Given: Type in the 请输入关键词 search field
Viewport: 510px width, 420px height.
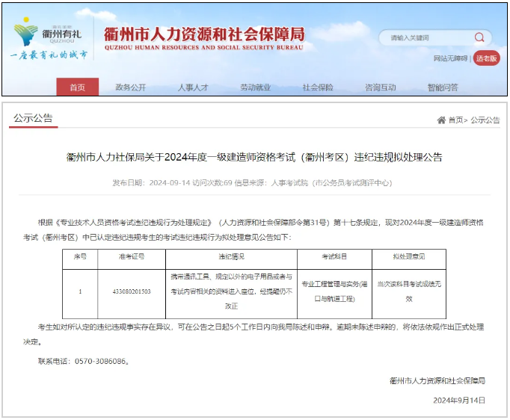Looking at the screenshot, I should (423, 37).
